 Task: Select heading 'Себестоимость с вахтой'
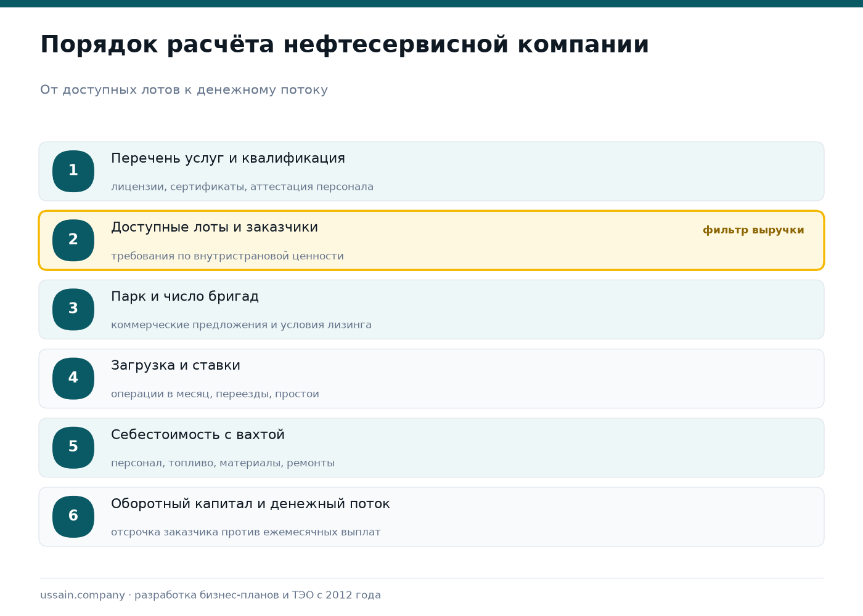198,434
